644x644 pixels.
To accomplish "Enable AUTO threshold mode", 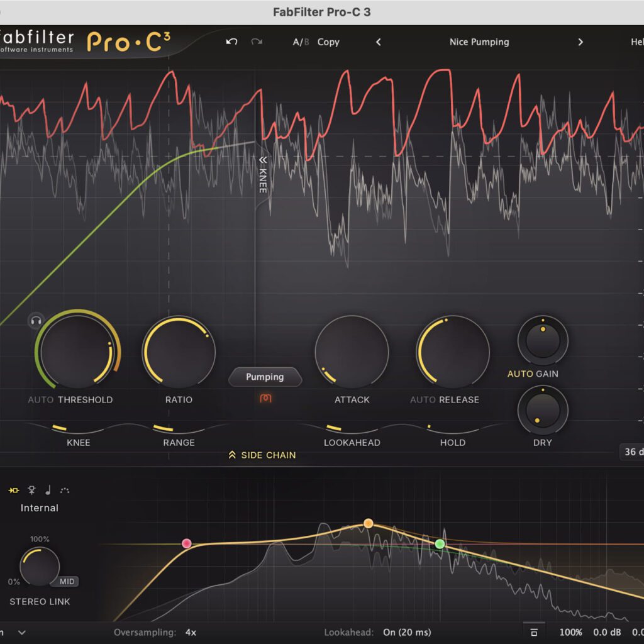I will tap(41, 399).
